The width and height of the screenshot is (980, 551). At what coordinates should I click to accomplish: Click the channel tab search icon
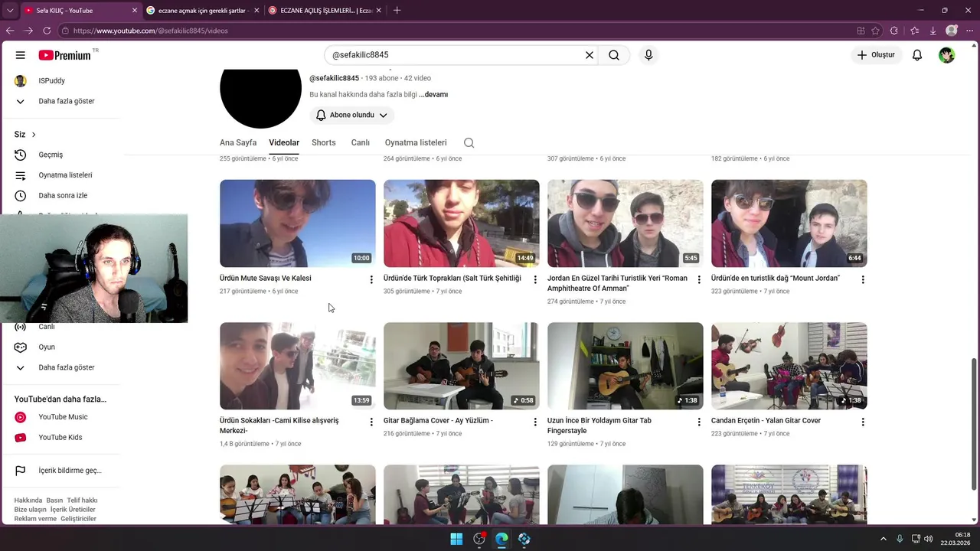coord(469,143)
